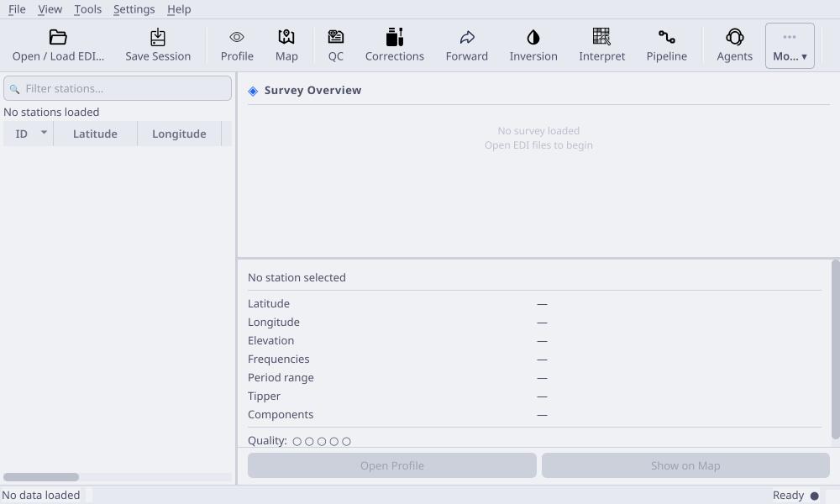
Task: Open the Profile eye icon view
Action: coord(237,46)
